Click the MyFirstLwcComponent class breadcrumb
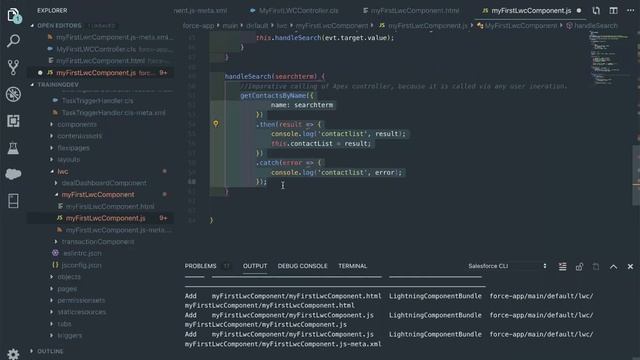The height and width of the screenshot is (360, 640). (520, 25)
